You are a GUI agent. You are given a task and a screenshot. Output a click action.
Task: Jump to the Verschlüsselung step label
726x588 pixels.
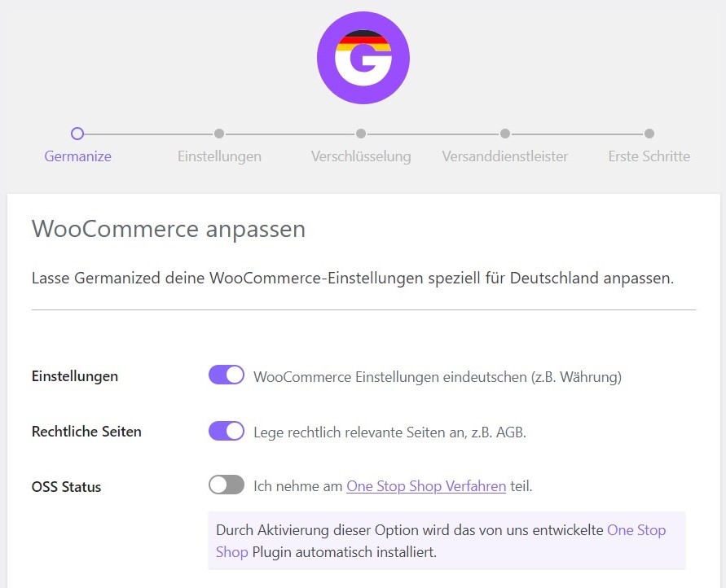(x=361, y=156)
